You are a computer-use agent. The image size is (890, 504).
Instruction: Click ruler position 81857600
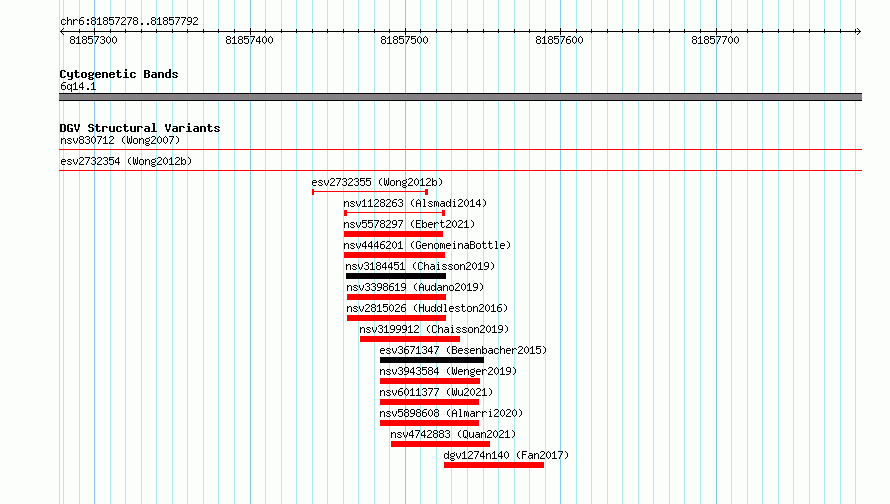559,40
